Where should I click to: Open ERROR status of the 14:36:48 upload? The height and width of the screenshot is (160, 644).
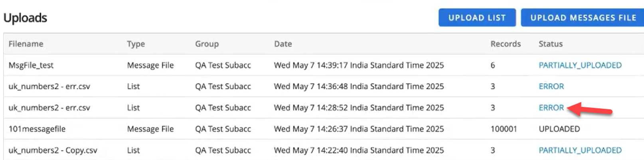click(x=551, y=87)
